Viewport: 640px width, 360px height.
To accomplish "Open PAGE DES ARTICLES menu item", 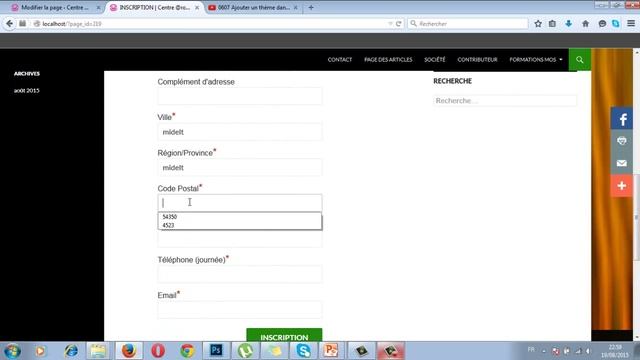I will pyautogui.click(x=388, y=60).
